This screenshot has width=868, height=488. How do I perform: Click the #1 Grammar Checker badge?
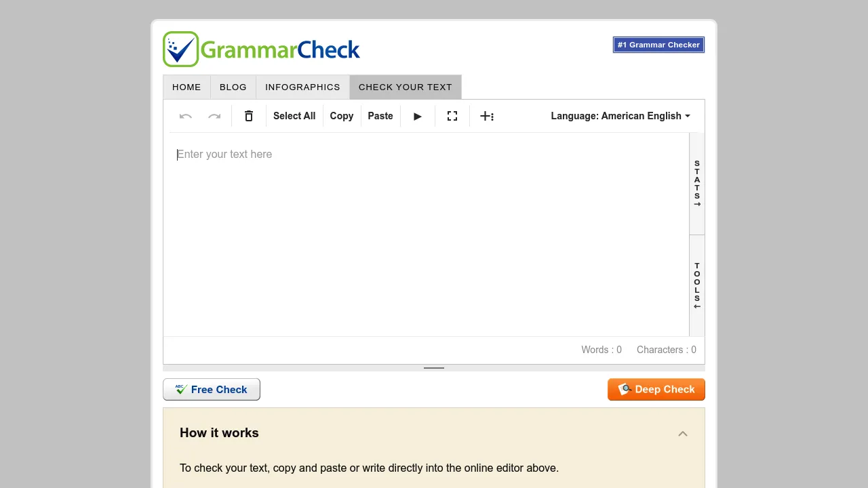658,44
